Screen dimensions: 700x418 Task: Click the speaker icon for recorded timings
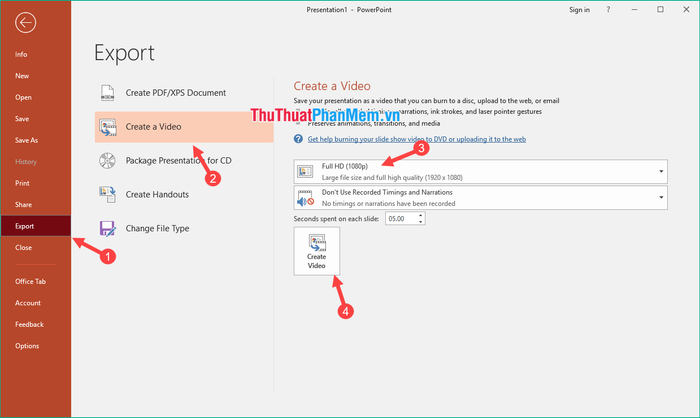(305, 198)
